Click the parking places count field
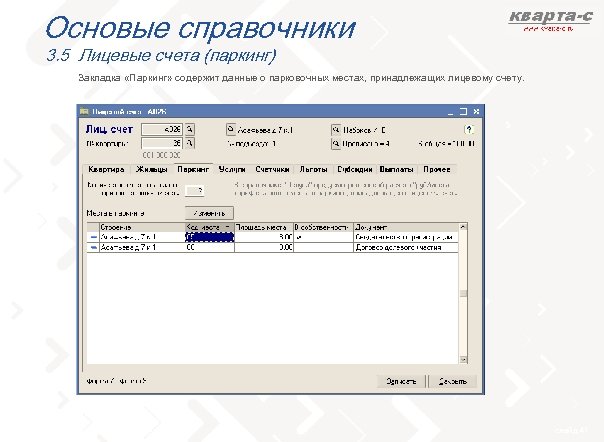 (195, 190)
